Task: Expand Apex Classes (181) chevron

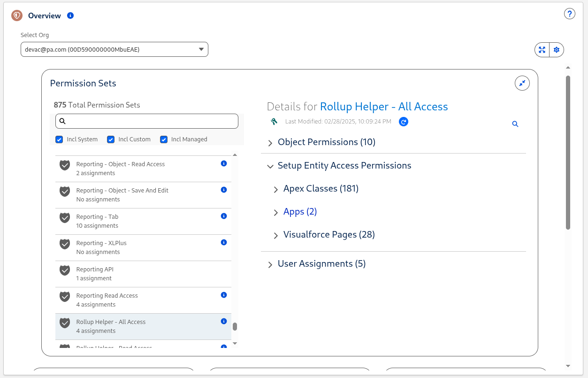Action: pos(276,190)
